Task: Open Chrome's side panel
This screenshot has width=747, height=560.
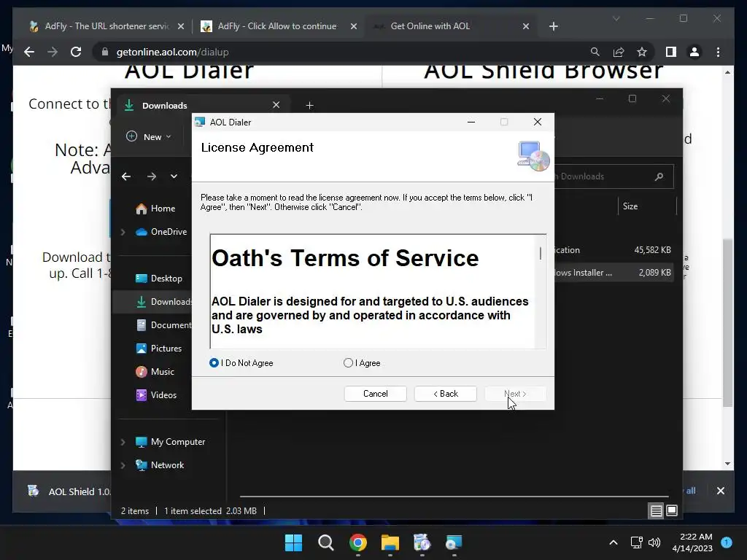Action: tap(671, 52)
